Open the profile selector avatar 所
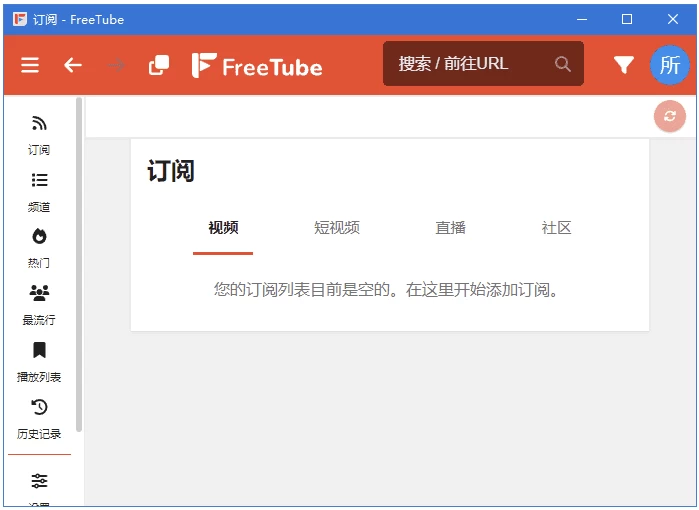The width and height of the screenshot is (699, 510). coord(670,65)
